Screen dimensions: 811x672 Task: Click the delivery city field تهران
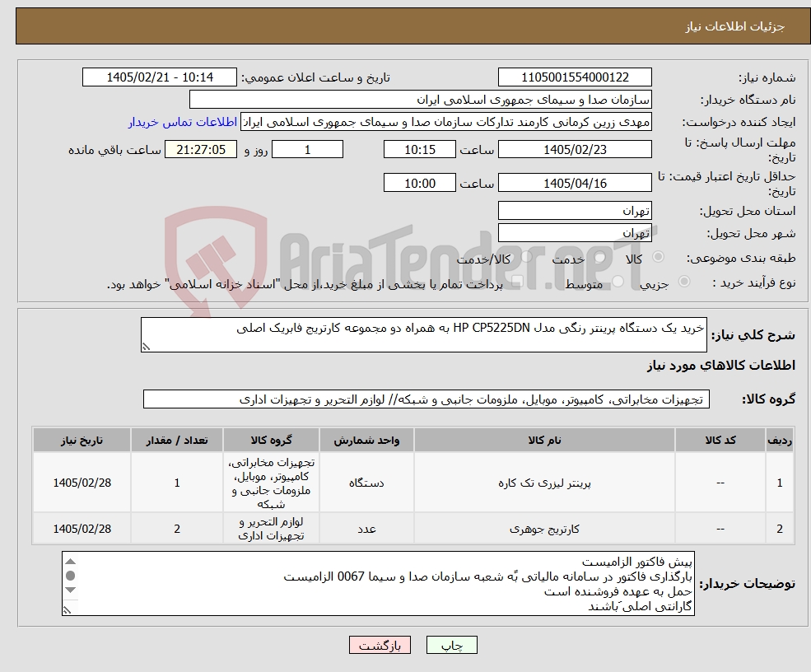pos(575,233)
